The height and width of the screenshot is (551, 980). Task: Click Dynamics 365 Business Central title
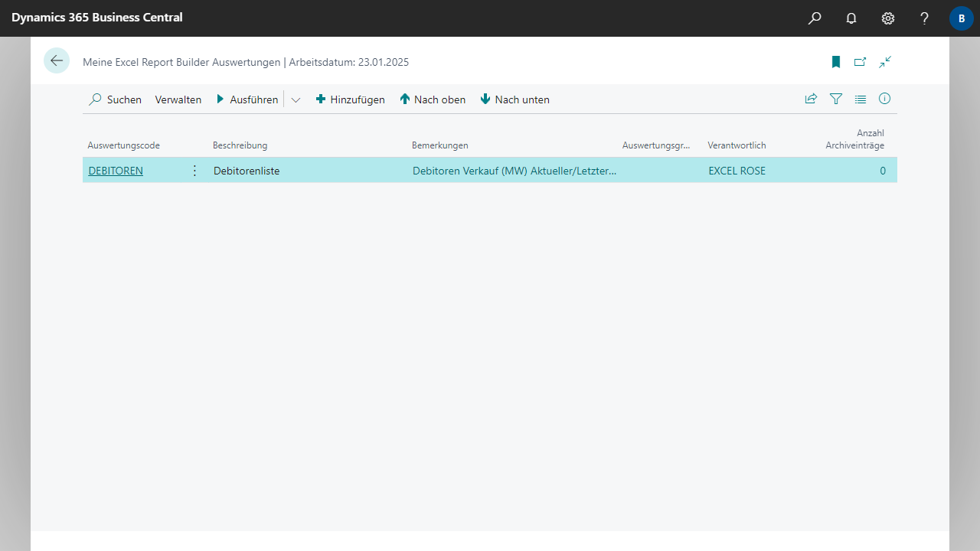pyautogui.click(x=97, y=17)
